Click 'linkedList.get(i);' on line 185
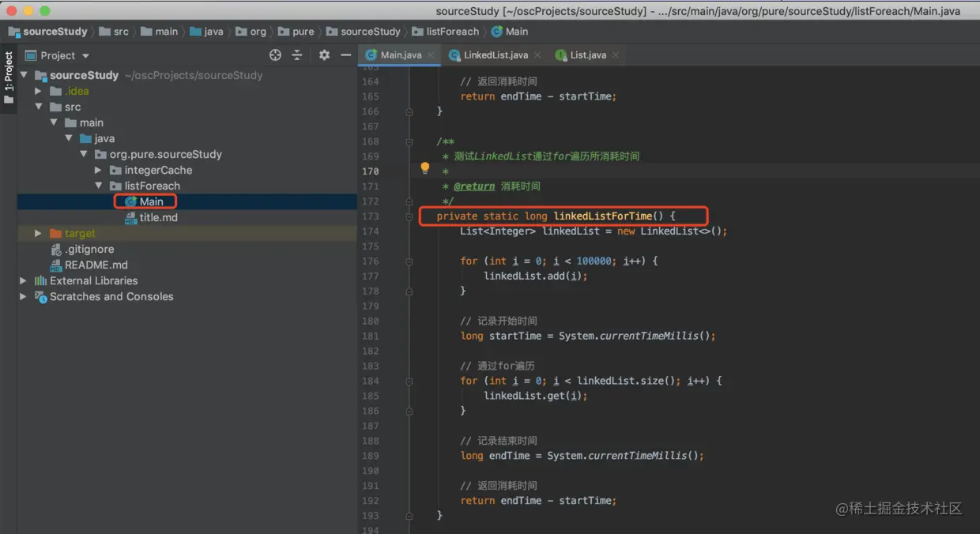The height and width of the screenshot is (534, 980). [536, 396]
